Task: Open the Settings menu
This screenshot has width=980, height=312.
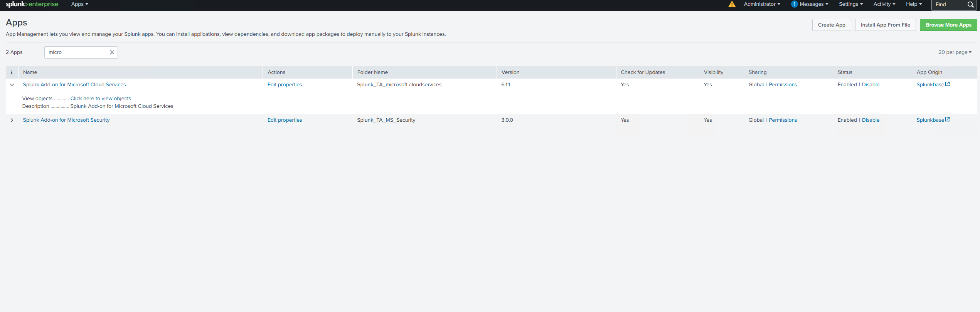Action: [x=850, y=4]
